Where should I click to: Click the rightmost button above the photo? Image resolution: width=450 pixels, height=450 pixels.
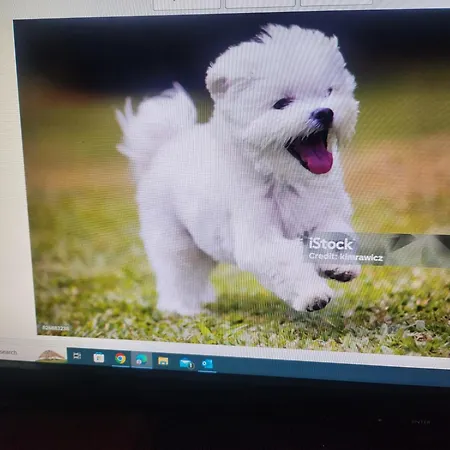coord(336,3)
